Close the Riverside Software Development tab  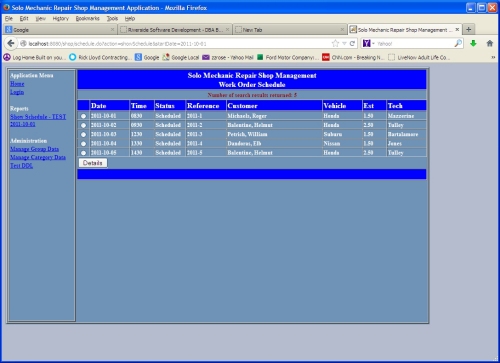[227, 30]
